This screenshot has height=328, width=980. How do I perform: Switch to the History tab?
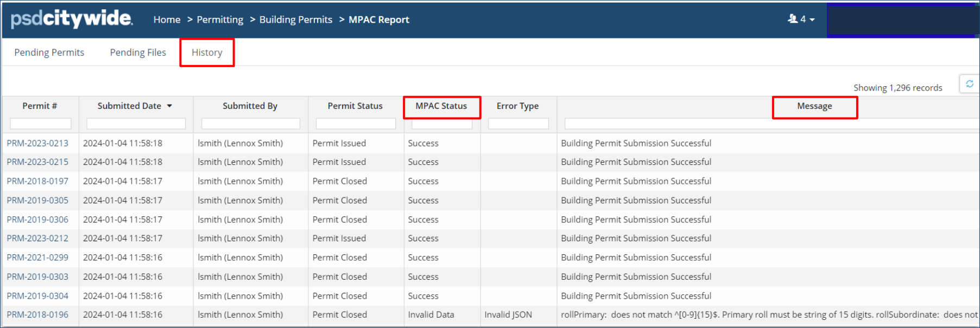(207, 53)
